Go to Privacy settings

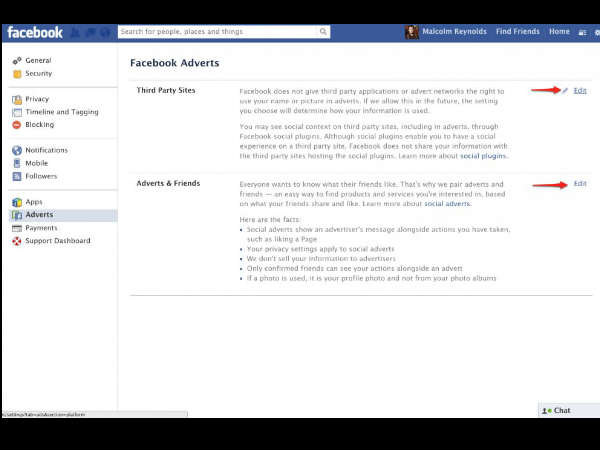(x=37, y=99)
